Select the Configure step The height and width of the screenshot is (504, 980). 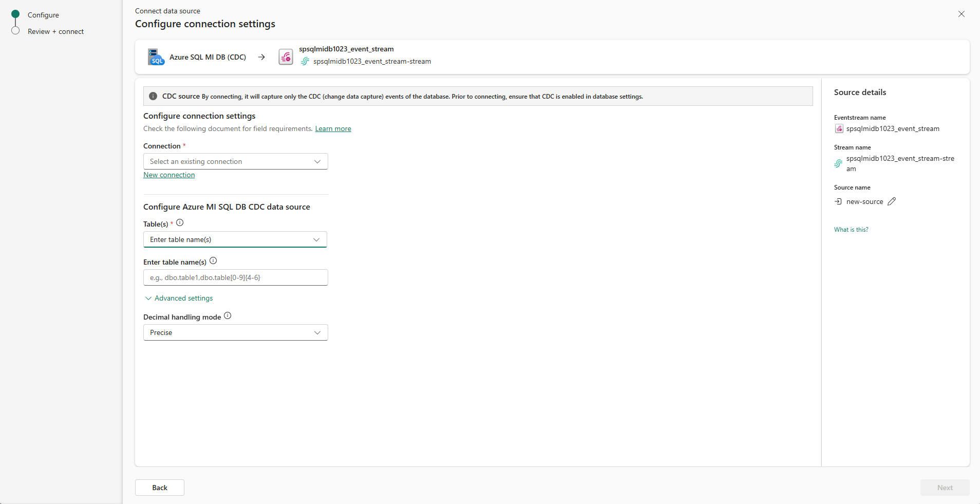point(44,15)
